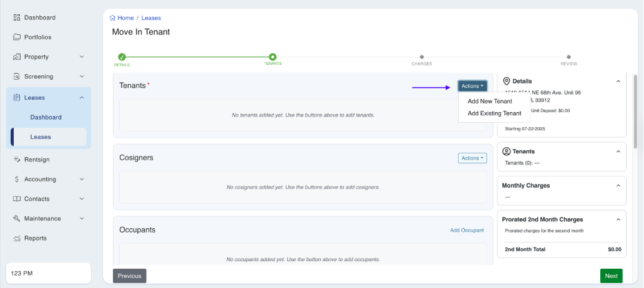Open Portfolios folder icon in sidebar
Screen dimensions: 644x288
(17, 37)
